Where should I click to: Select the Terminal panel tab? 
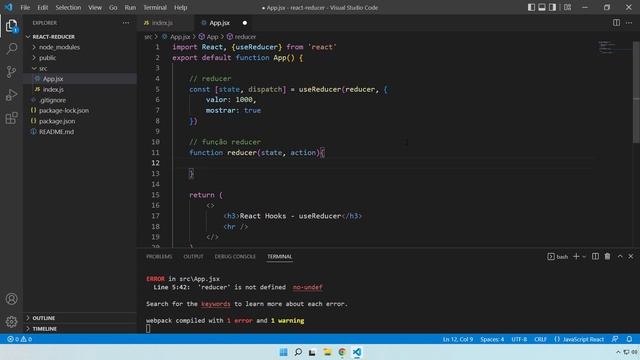click(x=280, y=256)
